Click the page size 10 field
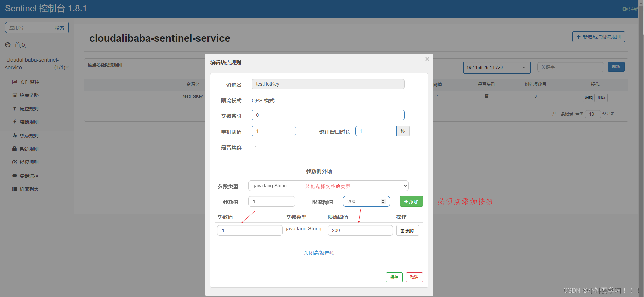The image size is (644, 297). pyautogui.click(x=593, y=114)
